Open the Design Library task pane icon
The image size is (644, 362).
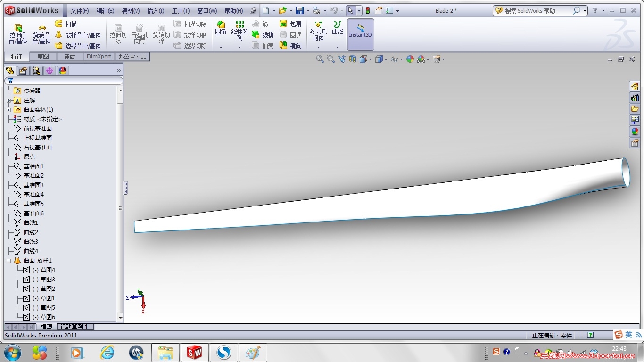point(635,98)
